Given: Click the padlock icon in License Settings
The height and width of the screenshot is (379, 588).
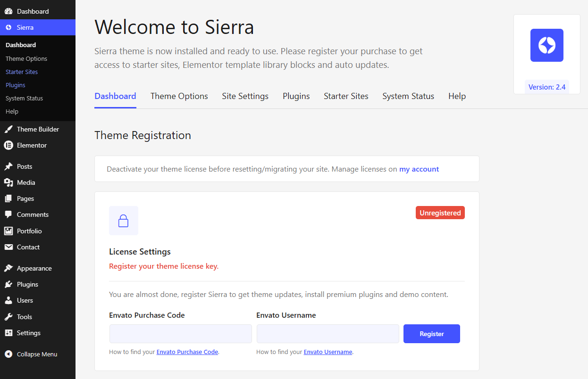Looking at the screenshot, I should (x=123, y=221).
